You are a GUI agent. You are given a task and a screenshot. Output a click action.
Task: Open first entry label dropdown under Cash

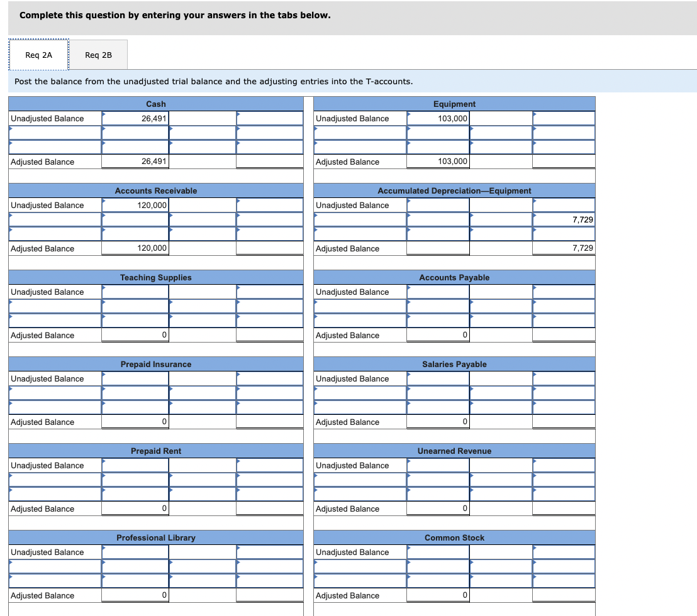click(x=55, y=133)
